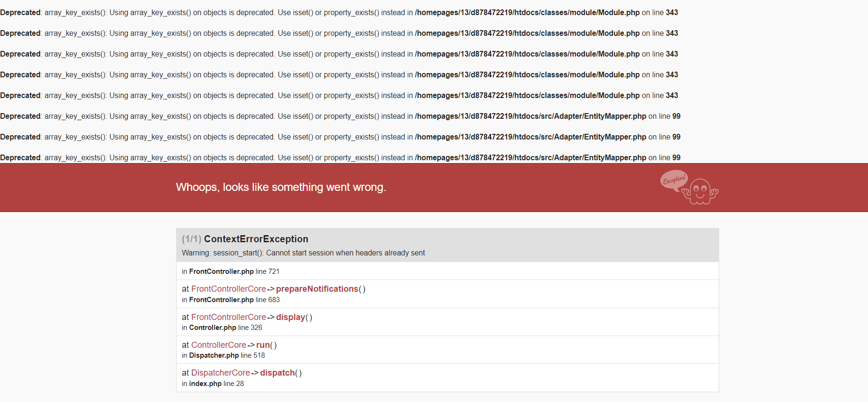Click the dispatch method link
868x402 pixels.
coord(278,373)
